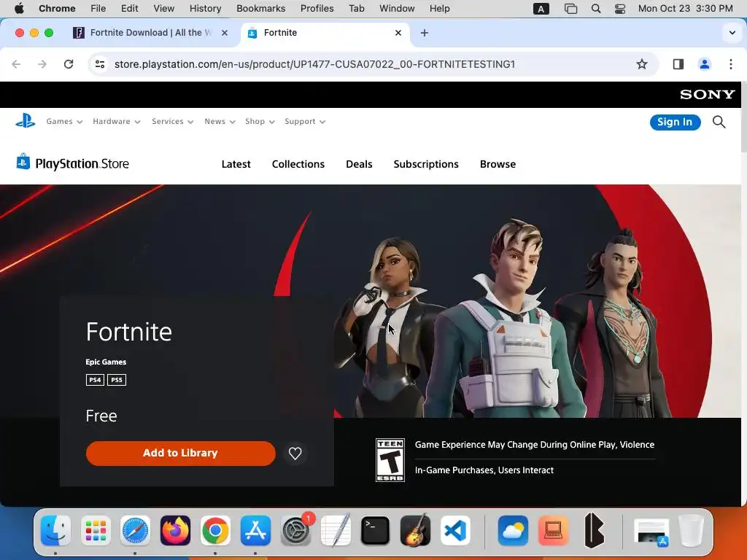The height and width of the screenshot is (560, 747).
Task: Expand the Hardware dropdown menu
Action: click(116, 122)
